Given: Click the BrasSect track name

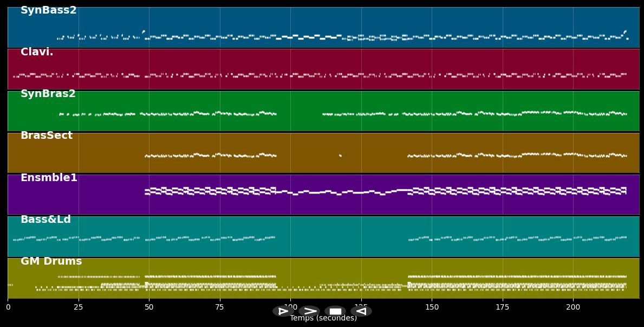Looking at the screenshot, I should coord(48,135).
